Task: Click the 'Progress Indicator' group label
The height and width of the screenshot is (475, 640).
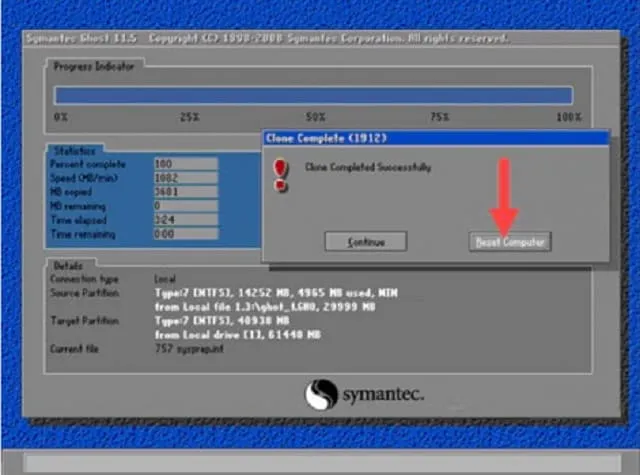Action: point(94,67)
